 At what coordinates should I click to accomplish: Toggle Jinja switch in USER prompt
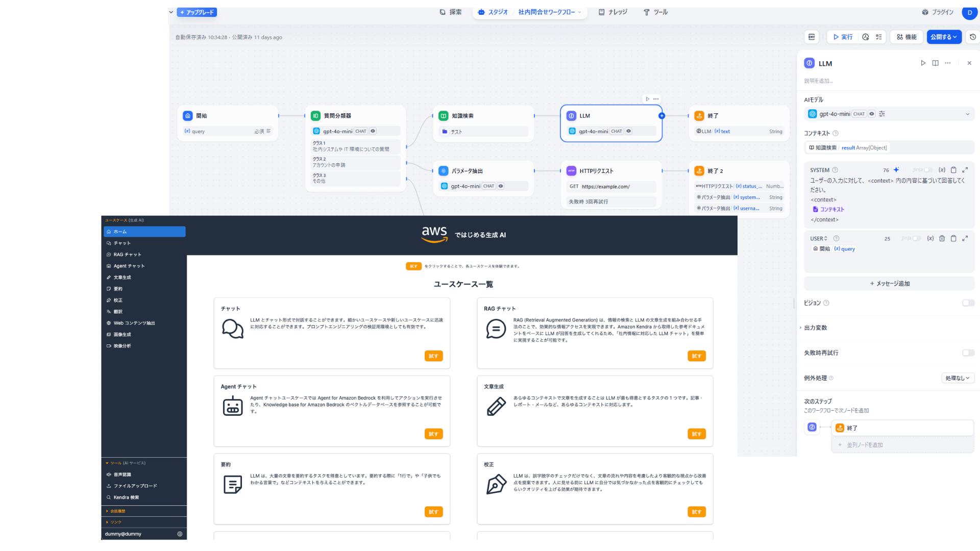point(916,238)
